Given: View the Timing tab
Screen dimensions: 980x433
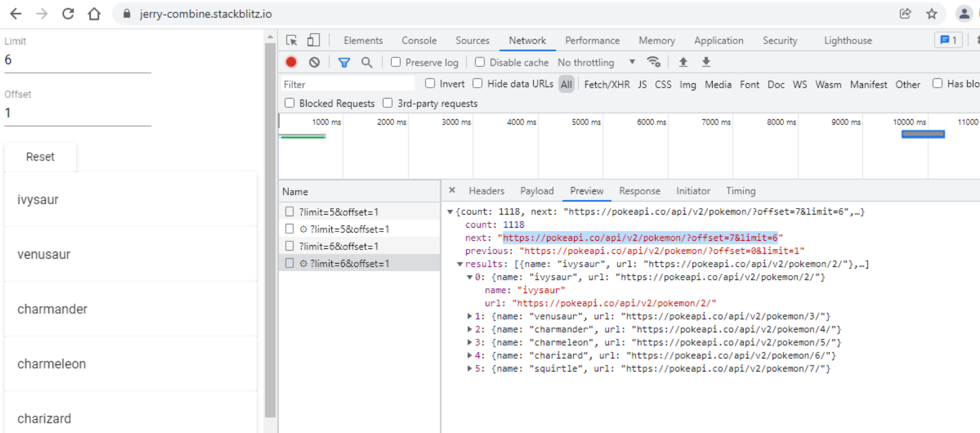Looking at the screenshot, I should tap(741, 191).
